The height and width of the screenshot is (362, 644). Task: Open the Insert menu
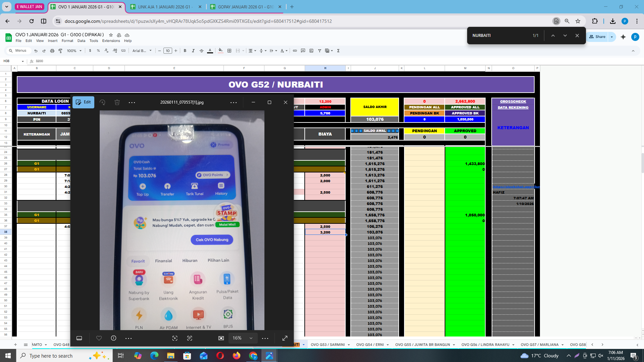pos(53,41)
